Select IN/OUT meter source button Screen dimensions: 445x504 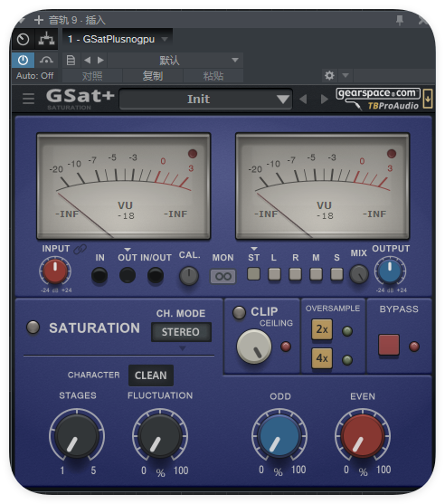pyautogui.click(x=156, y=275)
